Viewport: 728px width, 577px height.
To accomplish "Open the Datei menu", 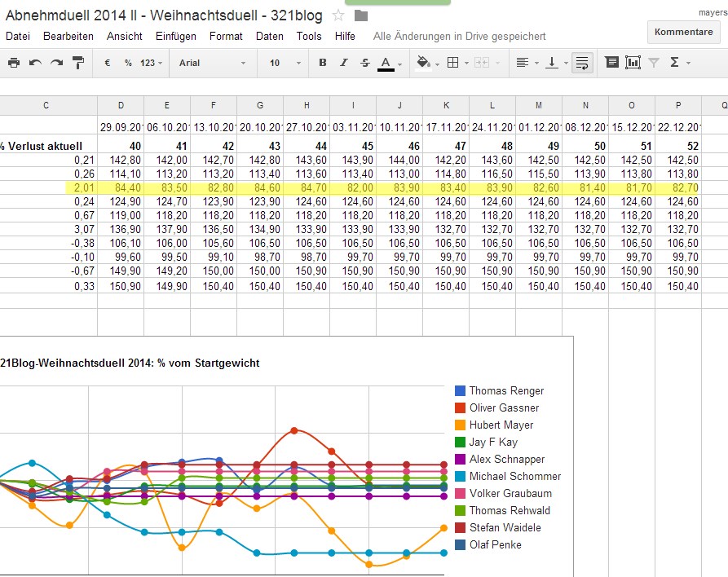I will (x=18, y=36).
